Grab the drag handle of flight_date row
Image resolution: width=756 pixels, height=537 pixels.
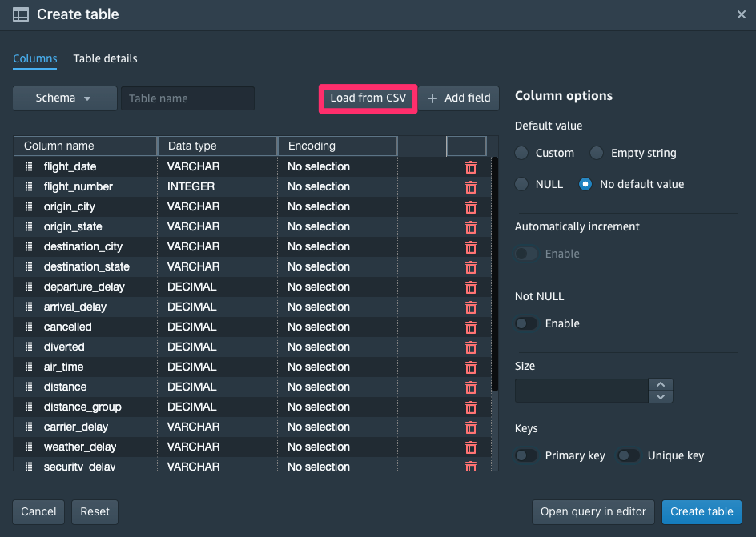click(x=29, y=166)
